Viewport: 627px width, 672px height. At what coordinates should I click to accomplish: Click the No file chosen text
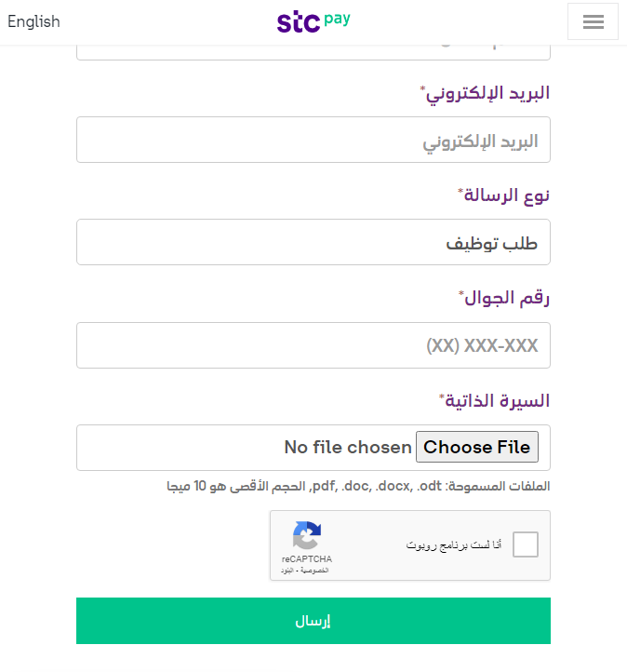(x=348, y=447)
